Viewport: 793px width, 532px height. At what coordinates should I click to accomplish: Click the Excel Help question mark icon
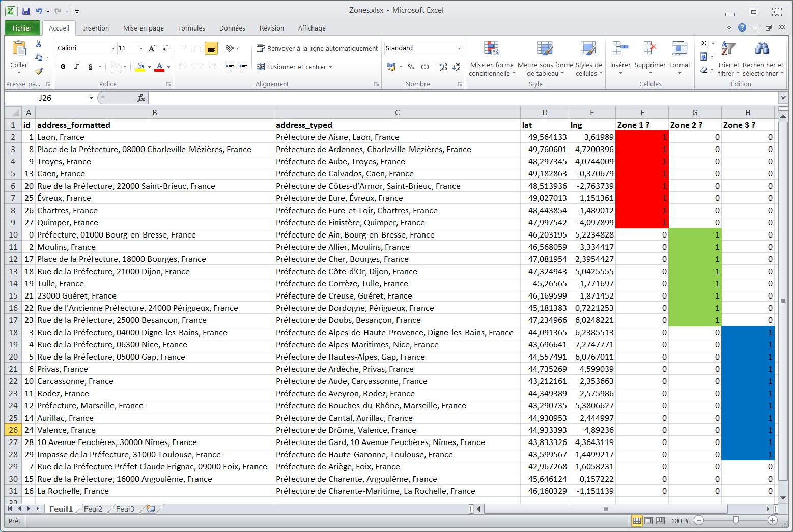742,27
